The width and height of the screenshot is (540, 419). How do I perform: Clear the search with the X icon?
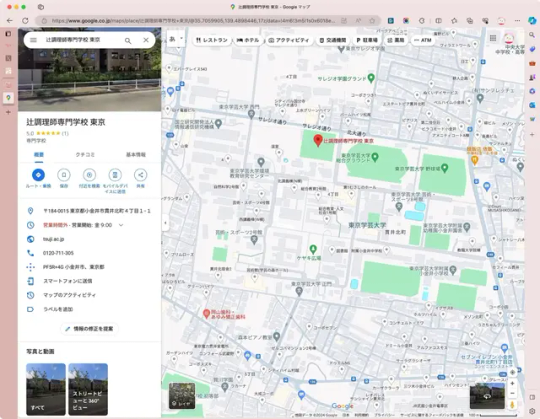pos(146,40)
